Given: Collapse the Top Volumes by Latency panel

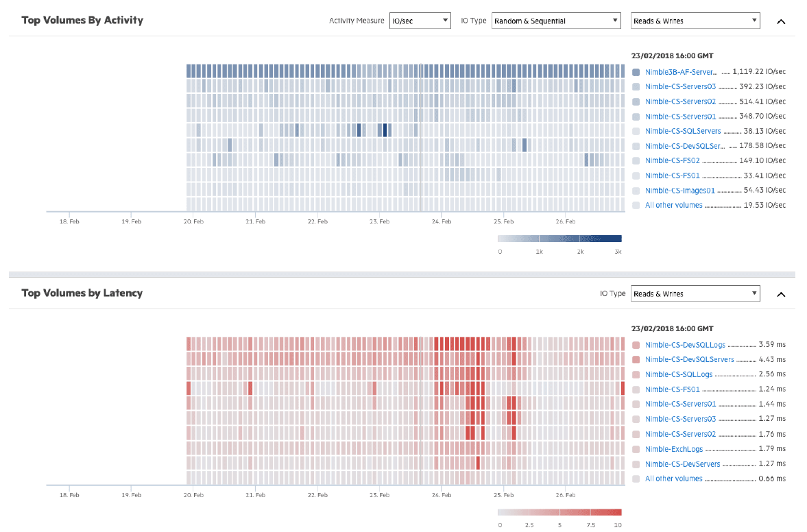Looking at the screenshot, I should coord(781,294).
